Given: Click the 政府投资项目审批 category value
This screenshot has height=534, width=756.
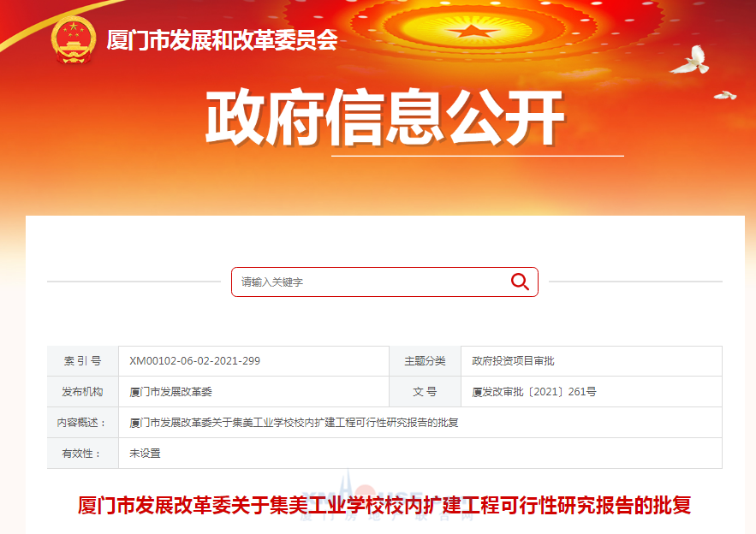Looking at the screenshot, I should (513, 361).
